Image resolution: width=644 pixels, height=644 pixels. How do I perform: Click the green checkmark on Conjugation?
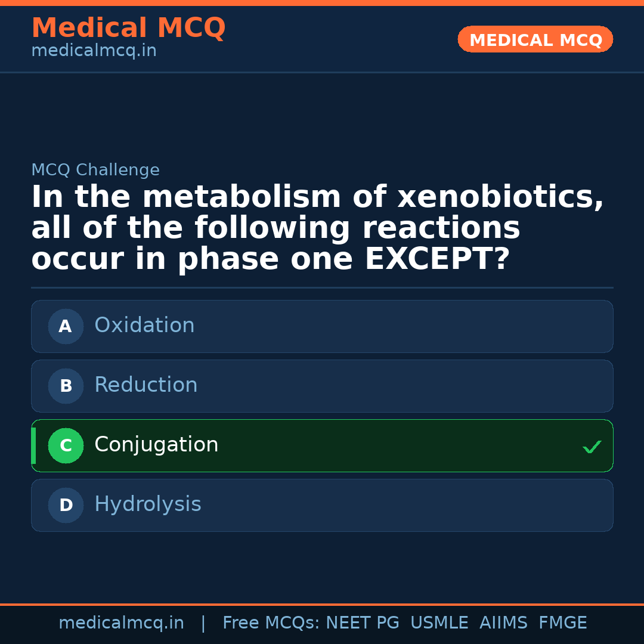(592, 447)
